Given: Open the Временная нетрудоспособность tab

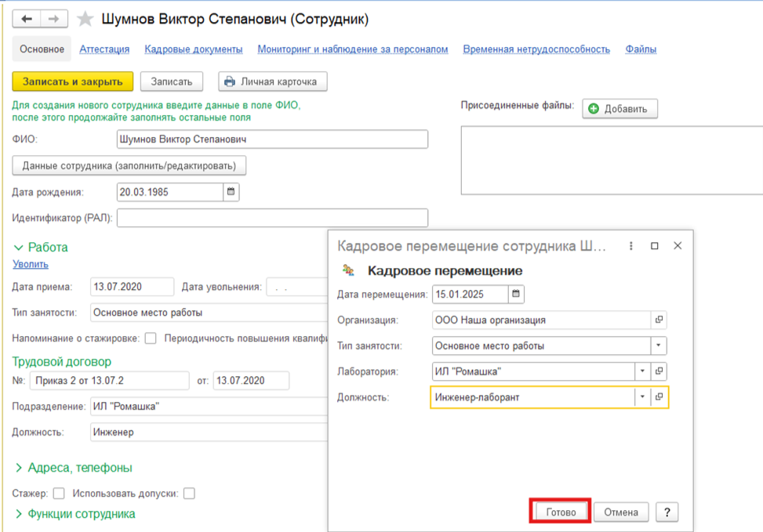Looking at the screenshot, I should [x=536, y=49].
